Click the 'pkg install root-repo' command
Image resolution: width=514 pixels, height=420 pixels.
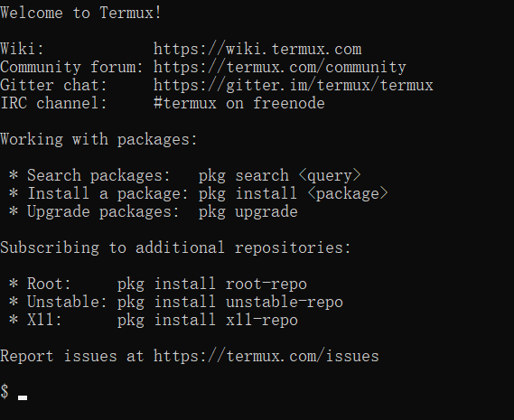(211, 284)
